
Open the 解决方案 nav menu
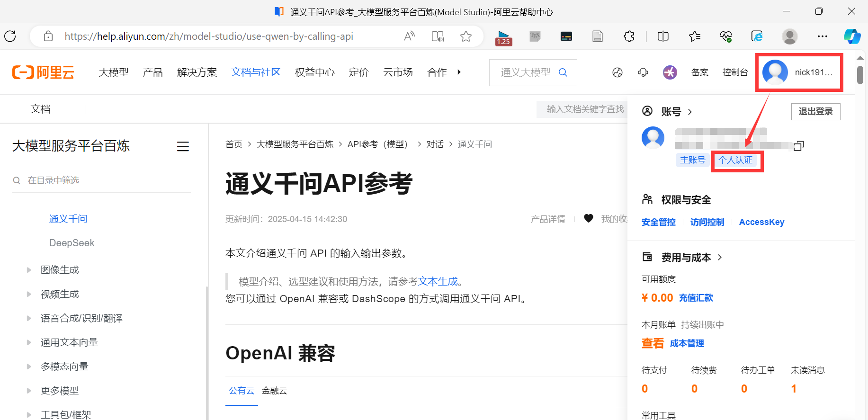click(197, 72)
